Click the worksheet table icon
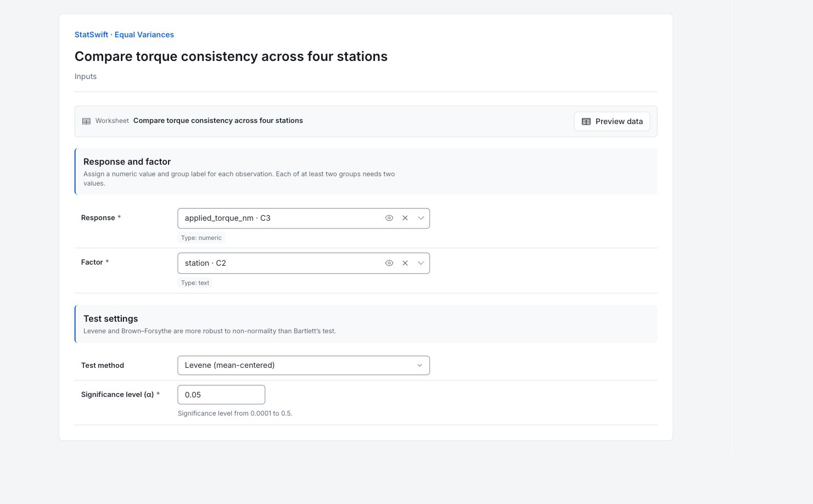 86,121
